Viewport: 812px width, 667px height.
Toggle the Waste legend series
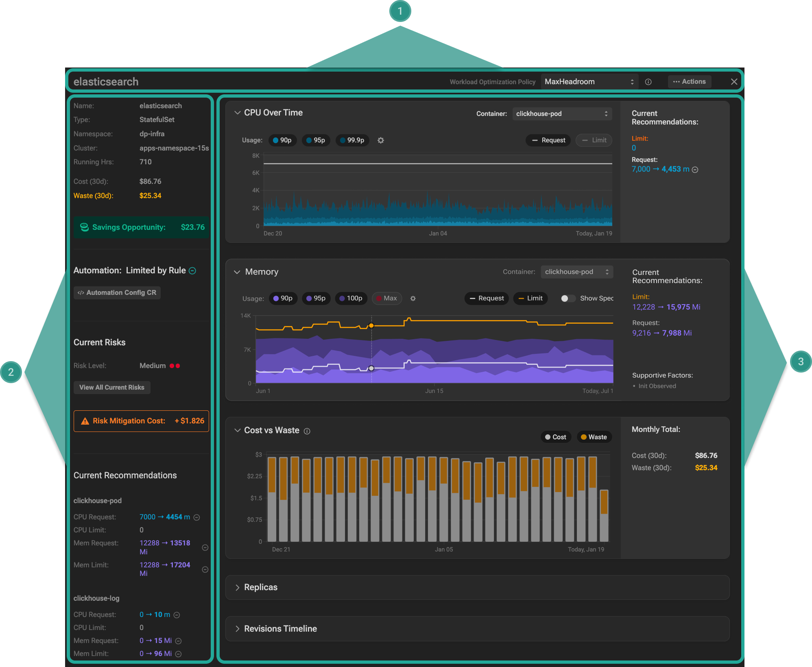coord(594,437)
